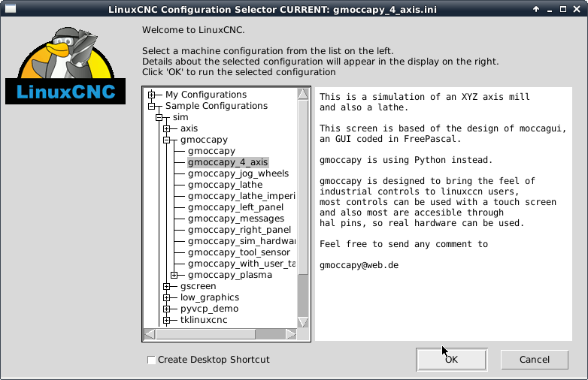Click the horizontal scroll left arrow
The image size is (588, 380).
click(150, 334)
